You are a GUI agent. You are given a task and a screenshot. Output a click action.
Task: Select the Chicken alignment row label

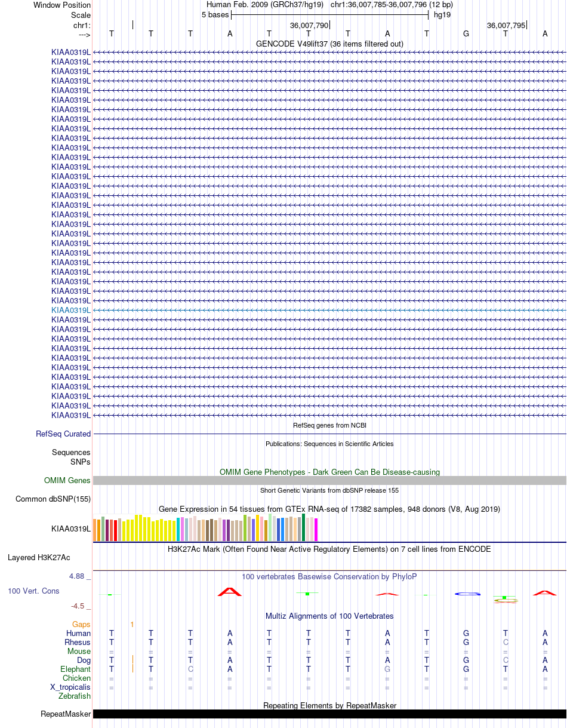pos(77,678)
